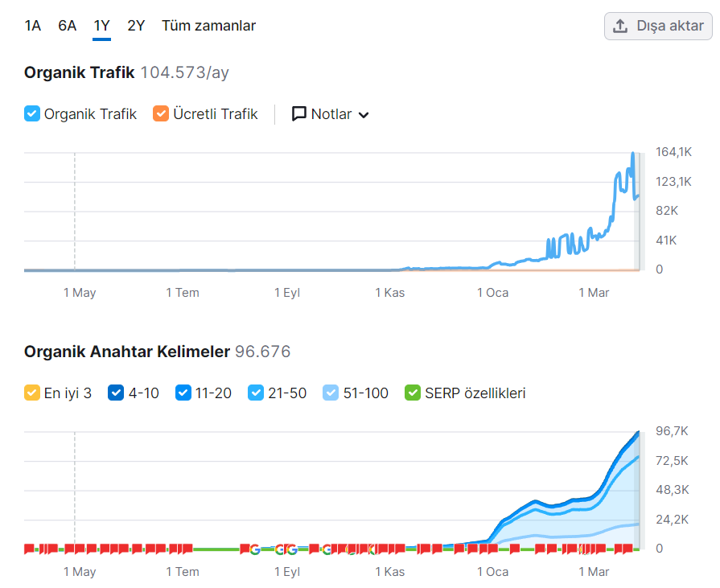Click 1 Mar label under keywords chart
Image resolution: width=720 pixels, height=588 pixels.
[594, 572]
